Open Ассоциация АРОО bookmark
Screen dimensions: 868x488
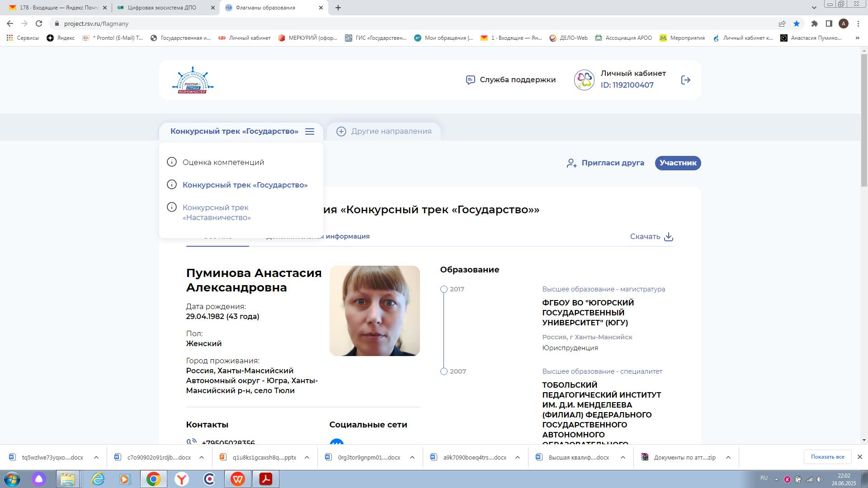coord(623,38)
